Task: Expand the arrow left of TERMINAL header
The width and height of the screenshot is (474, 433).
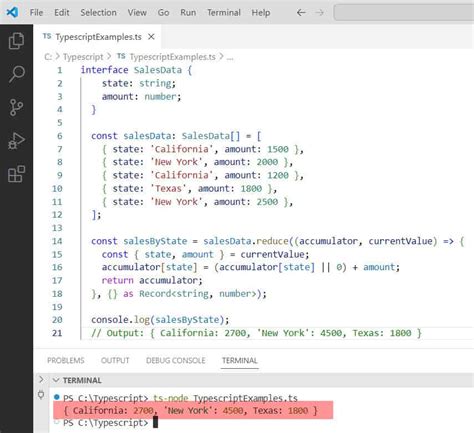Action: (41, 380)
